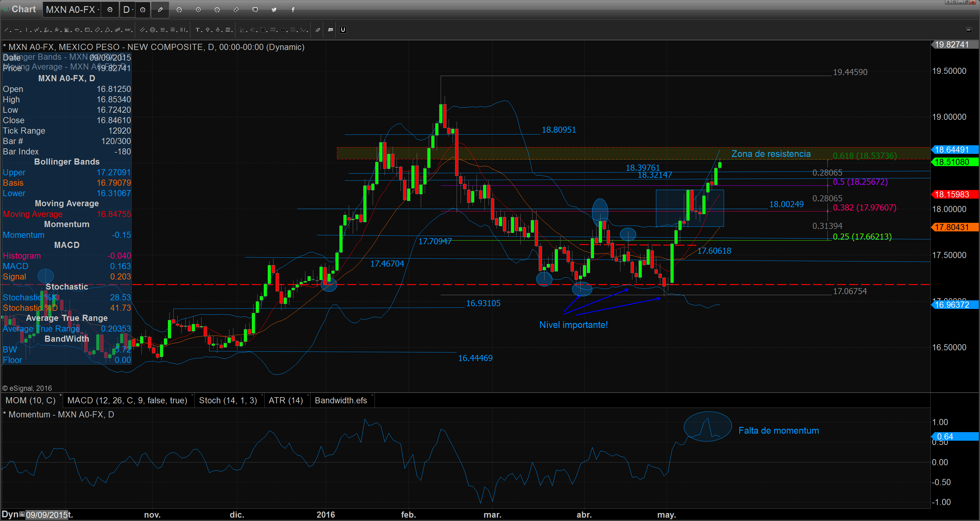Expand the PTI tool dropdown

click(297, 31)
